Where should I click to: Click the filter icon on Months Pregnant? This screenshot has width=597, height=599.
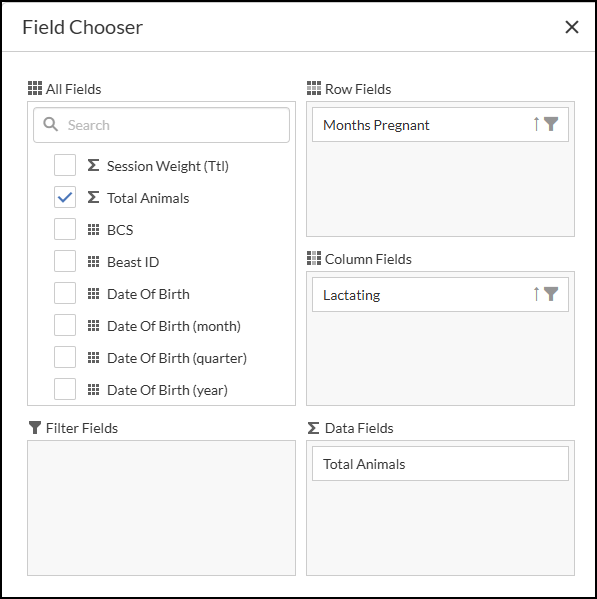coord(551,124)
